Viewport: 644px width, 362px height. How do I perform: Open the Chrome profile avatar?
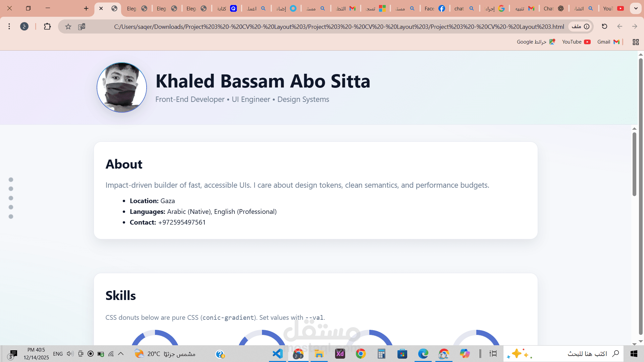[24, 26]
